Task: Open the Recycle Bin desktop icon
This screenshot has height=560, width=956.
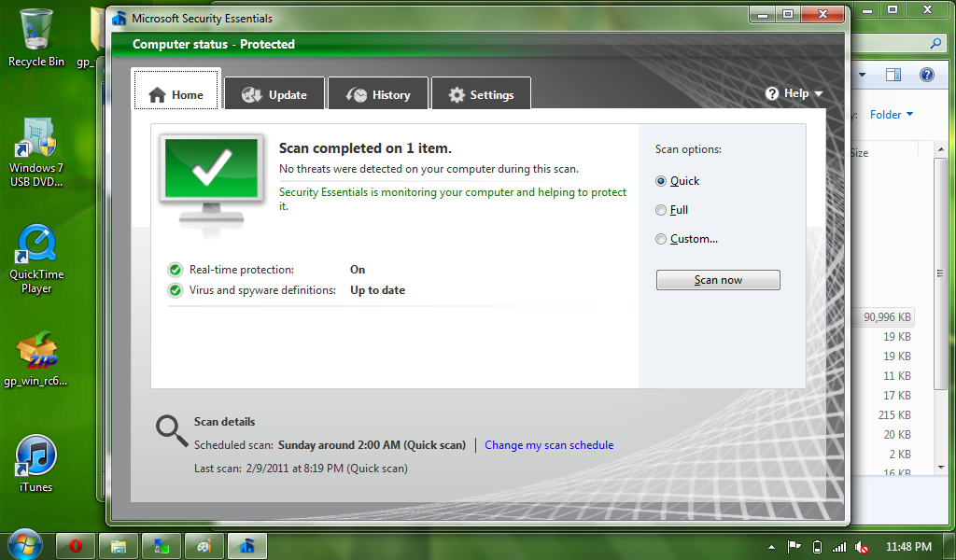Action: tap(36, 36)
